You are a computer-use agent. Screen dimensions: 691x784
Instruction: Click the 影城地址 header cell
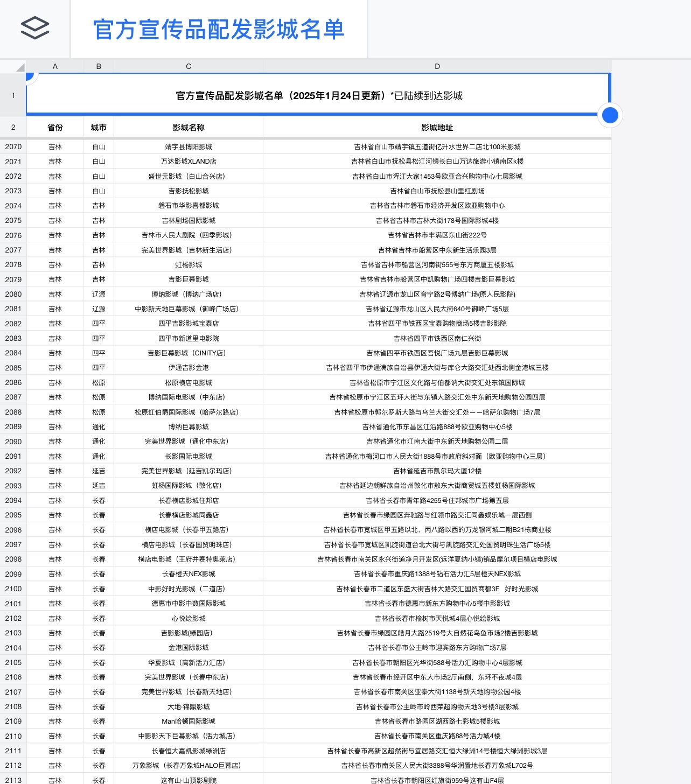pyautogui.click(x=437, y=128)
